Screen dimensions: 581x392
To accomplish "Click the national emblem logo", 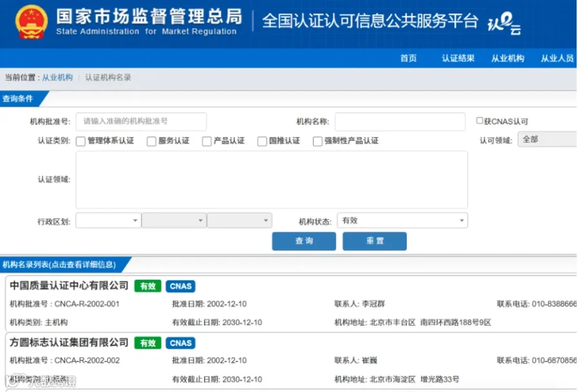I will click(x=32, y=22).
